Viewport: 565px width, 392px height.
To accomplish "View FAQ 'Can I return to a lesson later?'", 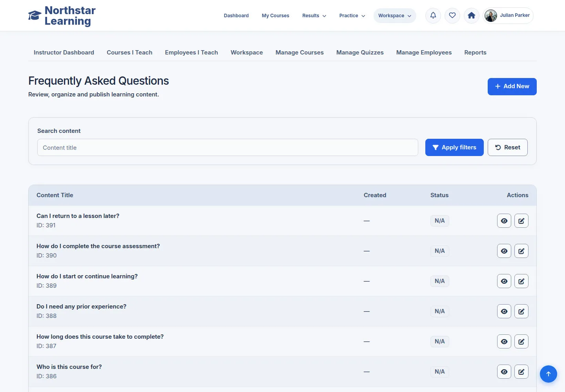I will [504, 221].
